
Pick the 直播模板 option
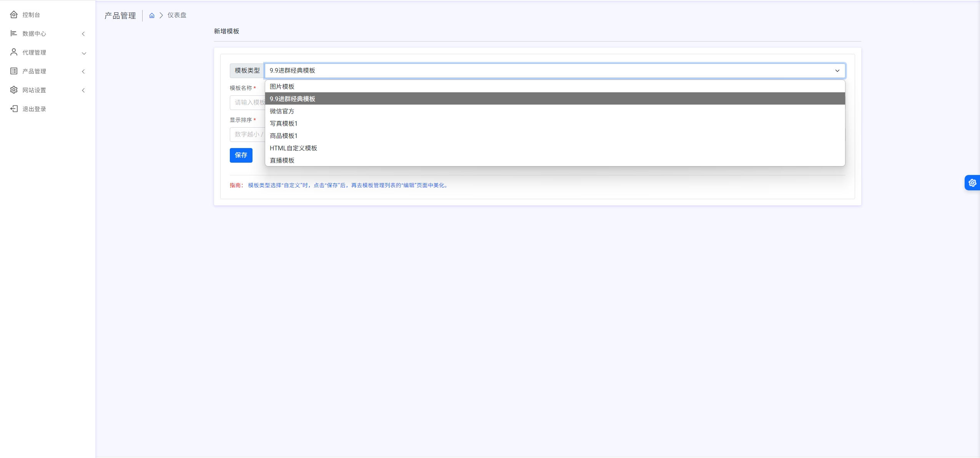(282, 160)
